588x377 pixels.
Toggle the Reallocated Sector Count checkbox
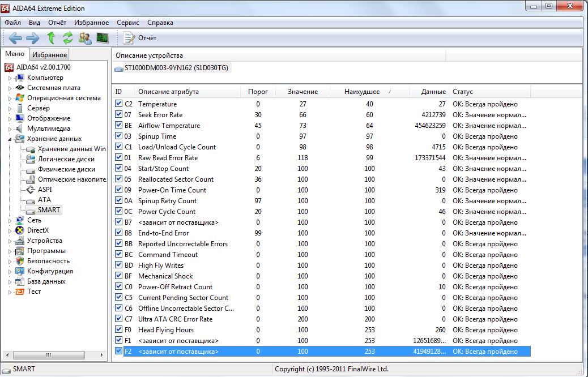point(118,179)
